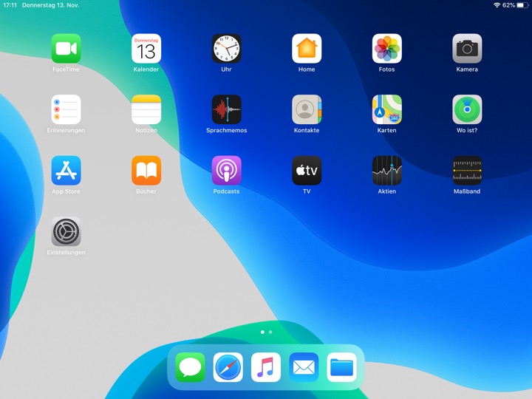Open Messages from the dock
This screenshot has height=399, width=532.
tap(191, 367)
